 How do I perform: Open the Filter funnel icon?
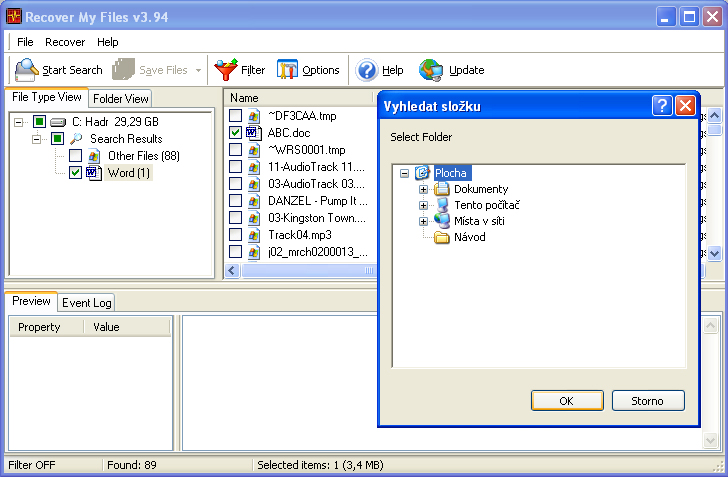[x=226, y=70]
